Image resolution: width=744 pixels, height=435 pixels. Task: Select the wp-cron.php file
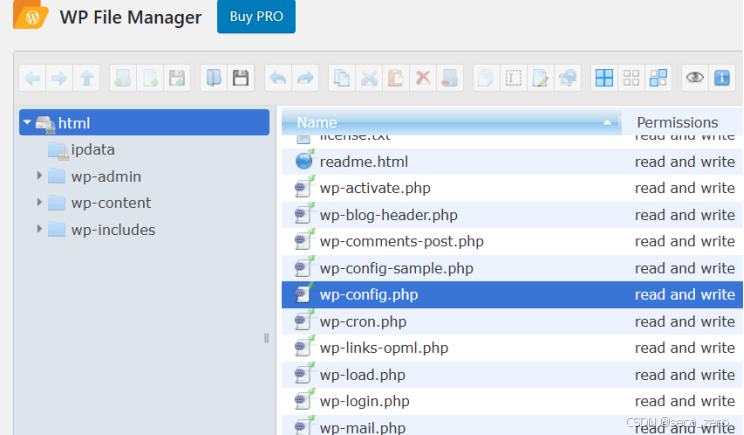point(512,322)
